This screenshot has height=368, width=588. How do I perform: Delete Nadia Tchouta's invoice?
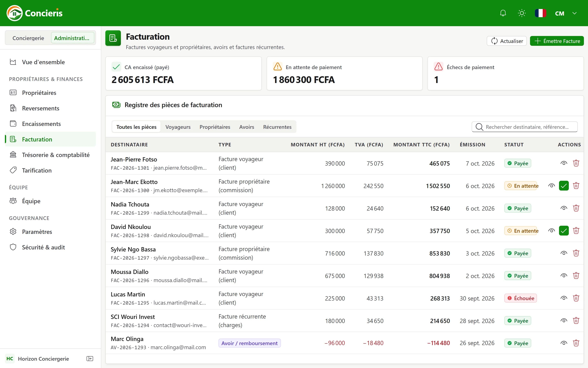(x=576, y=208)
